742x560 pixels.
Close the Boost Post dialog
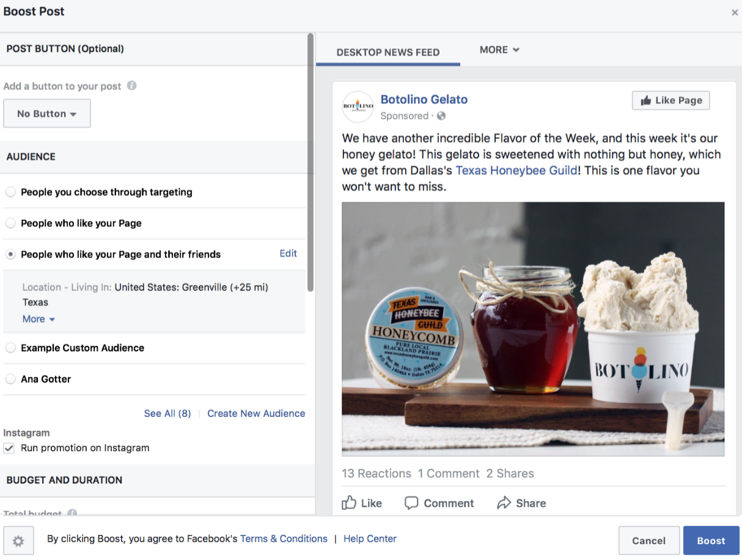pos(735,12)
